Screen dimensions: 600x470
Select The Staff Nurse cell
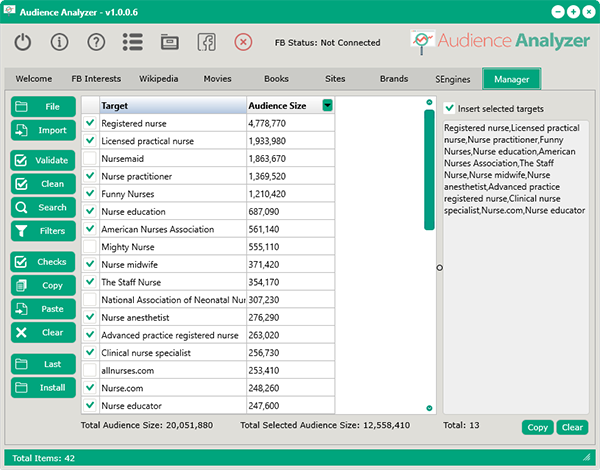pos(173,282)
